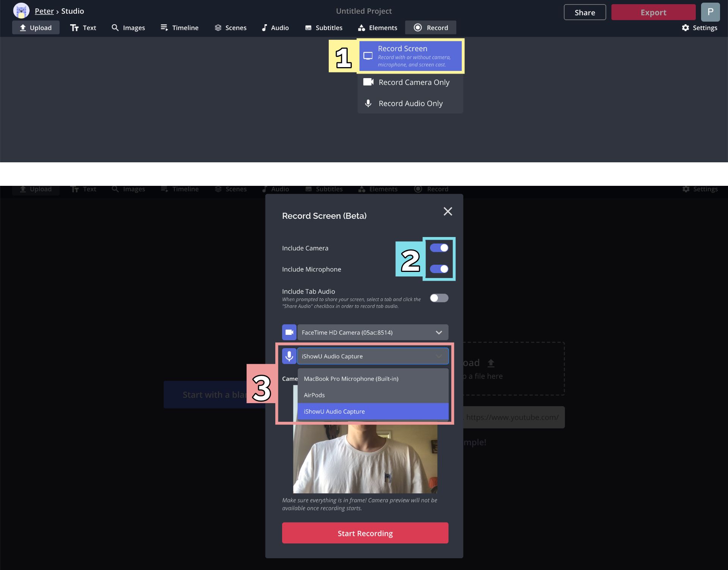This screenshot has width=728, height=570.
Task: Open the Scenes tool
Action: coord(230,28)
